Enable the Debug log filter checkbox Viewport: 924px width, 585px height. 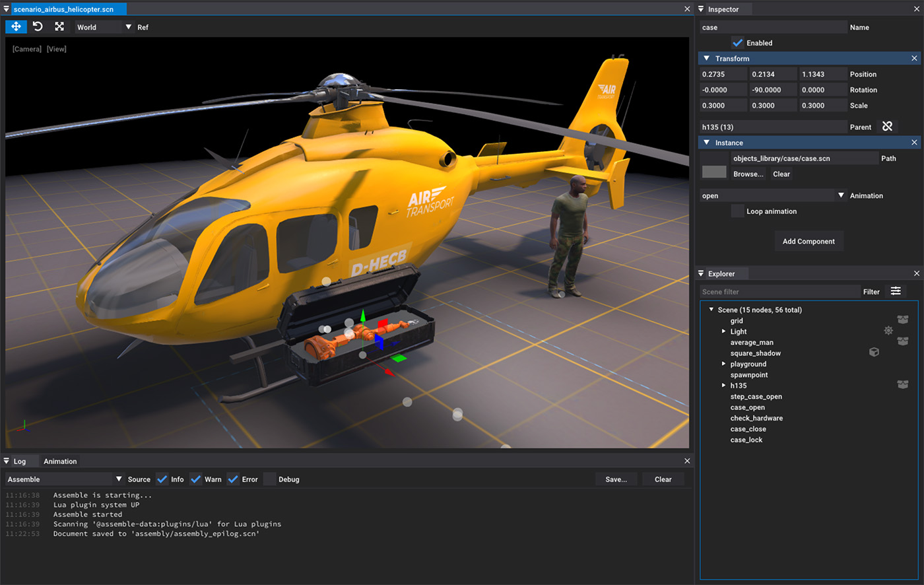[x=269, y=479]
